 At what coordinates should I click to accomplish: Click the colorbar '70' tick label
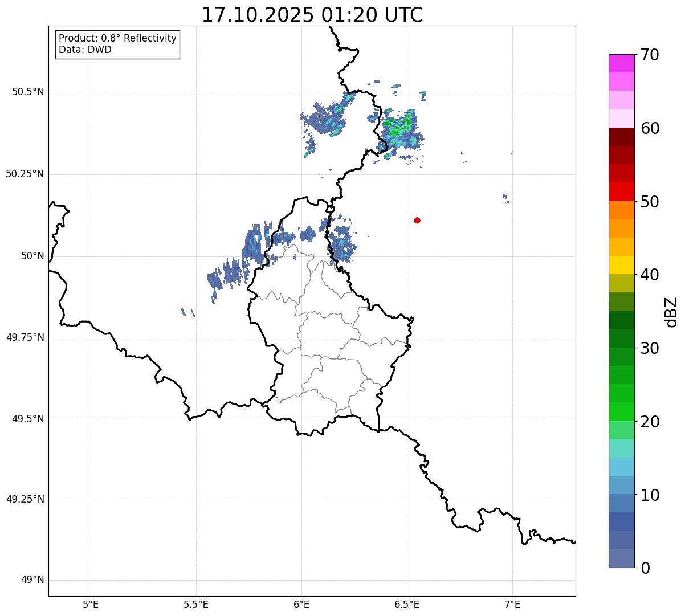coord(650,55)
